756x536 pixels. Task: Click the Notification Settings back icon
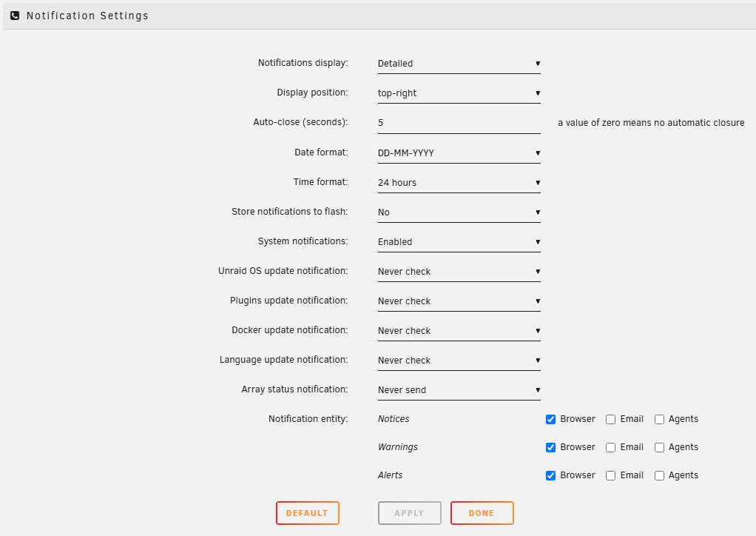pyautogui.click(x=15, y=15)
